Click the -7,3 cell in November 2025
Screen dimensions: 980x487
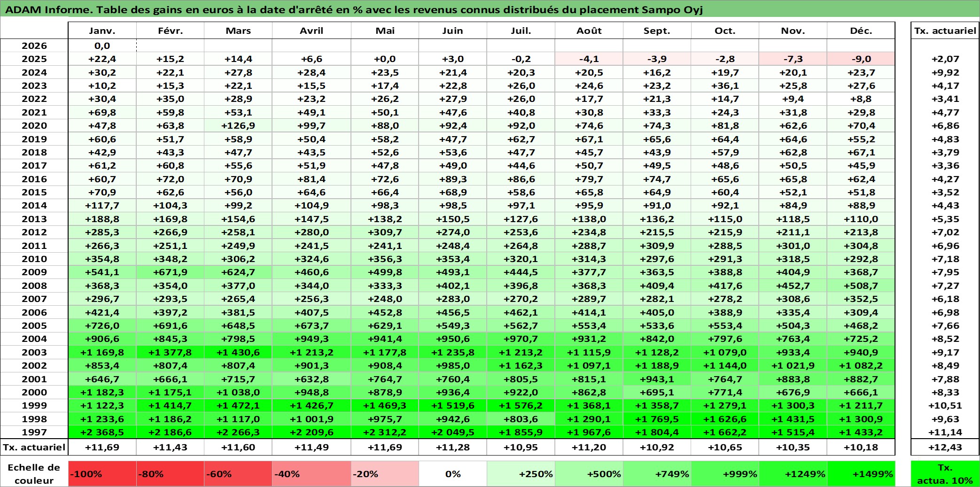(793, 59)
